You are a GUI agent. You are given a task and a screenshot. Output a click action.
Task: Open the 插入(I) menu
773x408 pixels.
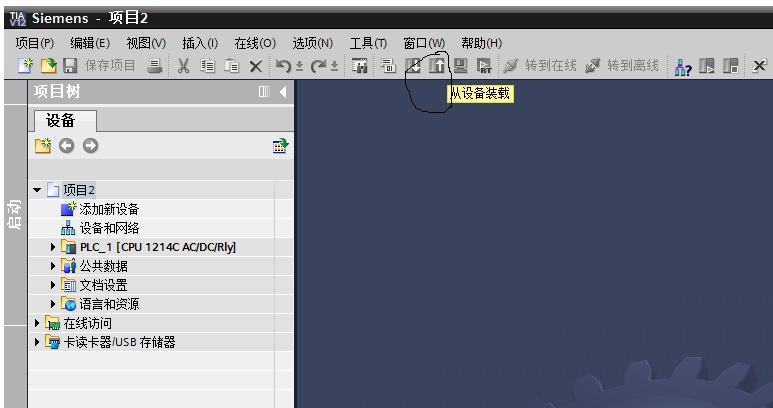point(200,43)
